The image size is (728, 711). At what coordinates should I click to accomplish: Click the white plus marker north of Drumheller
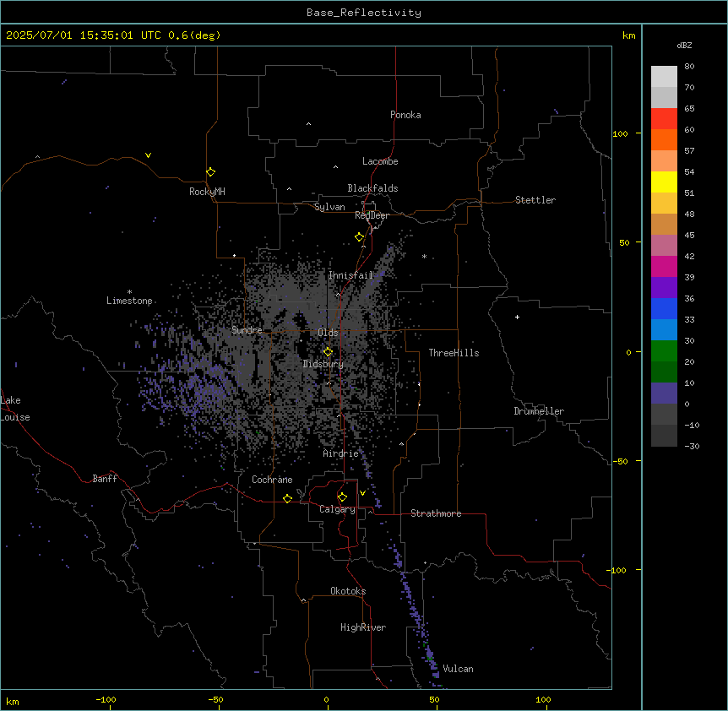[517, 317]
